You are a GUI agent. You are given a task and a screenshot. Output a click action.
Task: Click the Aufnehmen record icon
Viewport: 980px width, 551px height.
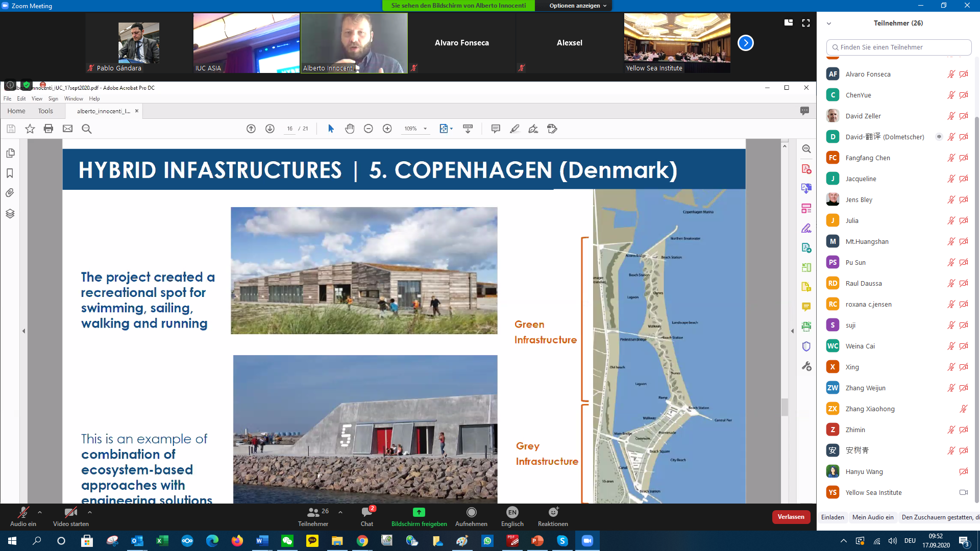point(471,512)
